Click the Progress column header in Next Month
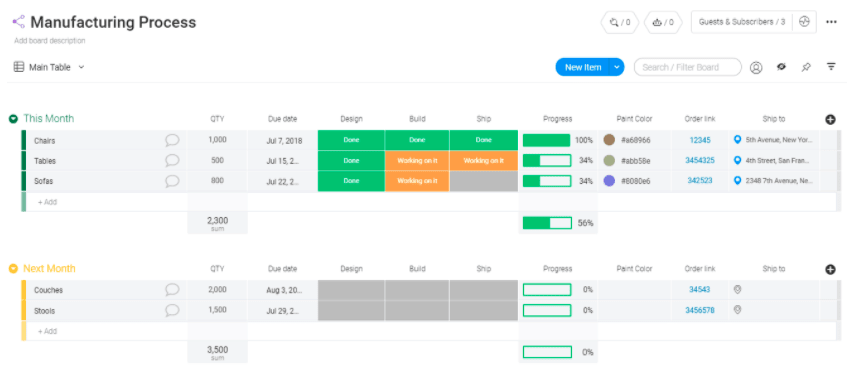Screen dimensions: 865x383 pyautogui.click(x=557, y=269)
